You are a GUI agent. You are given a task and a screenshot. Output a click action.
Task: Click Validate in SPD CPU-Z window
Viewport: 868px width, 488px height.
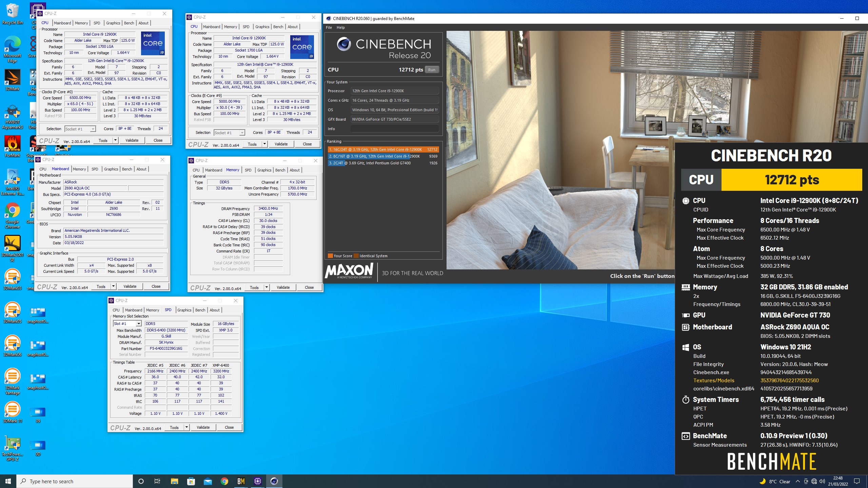(203, 427)
